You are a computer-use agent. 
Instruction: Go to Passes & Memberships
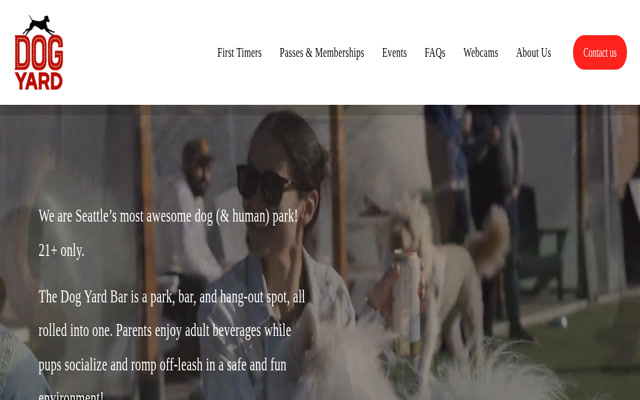pyautogui.click(x=321, y=53)
